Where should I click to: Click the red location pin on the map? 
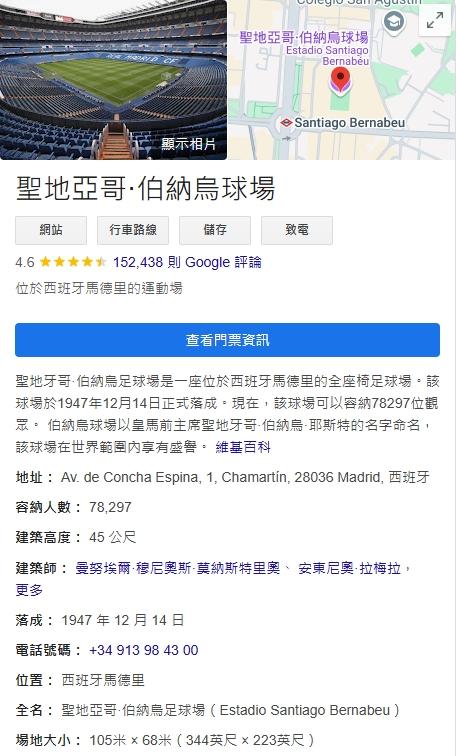tap(340, 80)
